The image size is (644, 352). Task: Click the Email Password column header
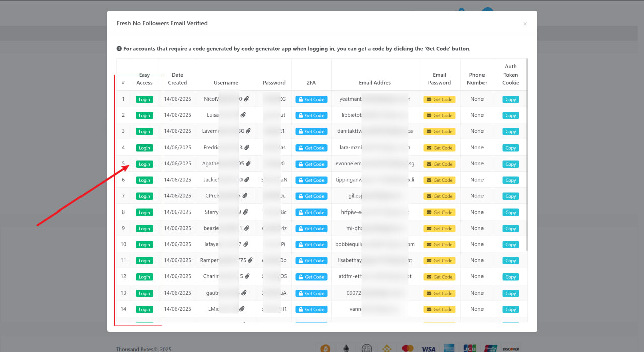(x=439, y=79)
